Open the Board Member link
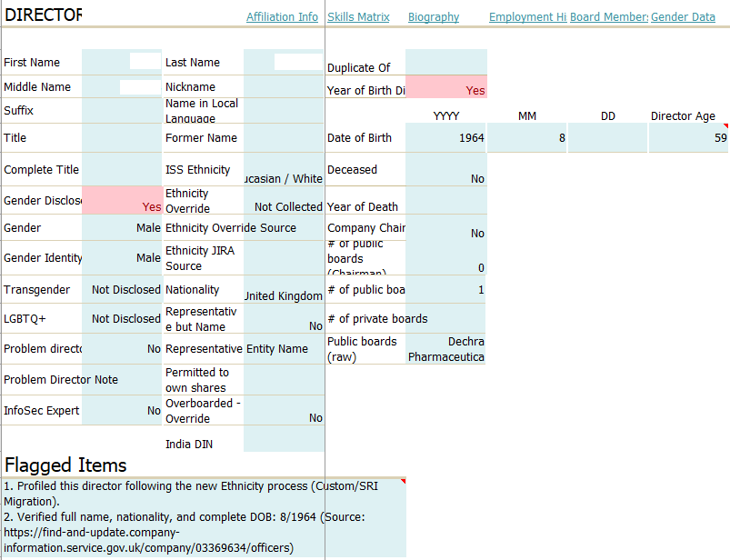 tap(609, 16)
